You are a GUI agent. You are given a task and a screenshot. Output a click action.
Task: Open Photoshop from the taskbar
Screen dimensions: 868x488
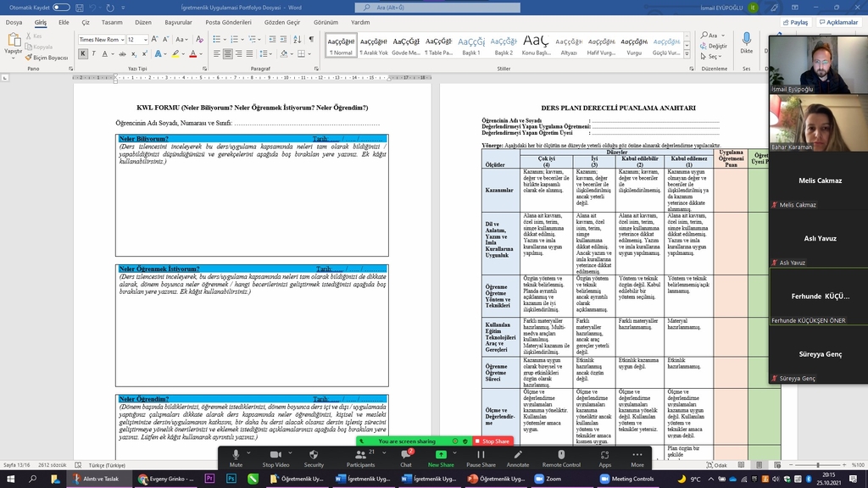click(x=231, y=480)
